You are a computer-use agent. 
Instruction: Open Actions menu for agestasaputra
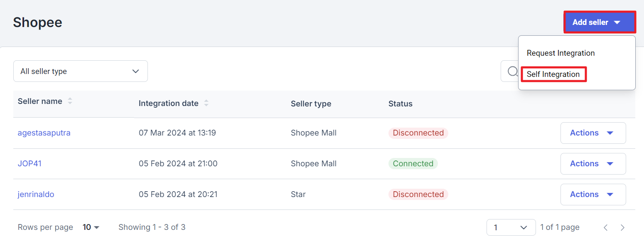pyautogui.click(x=593, y=133)
